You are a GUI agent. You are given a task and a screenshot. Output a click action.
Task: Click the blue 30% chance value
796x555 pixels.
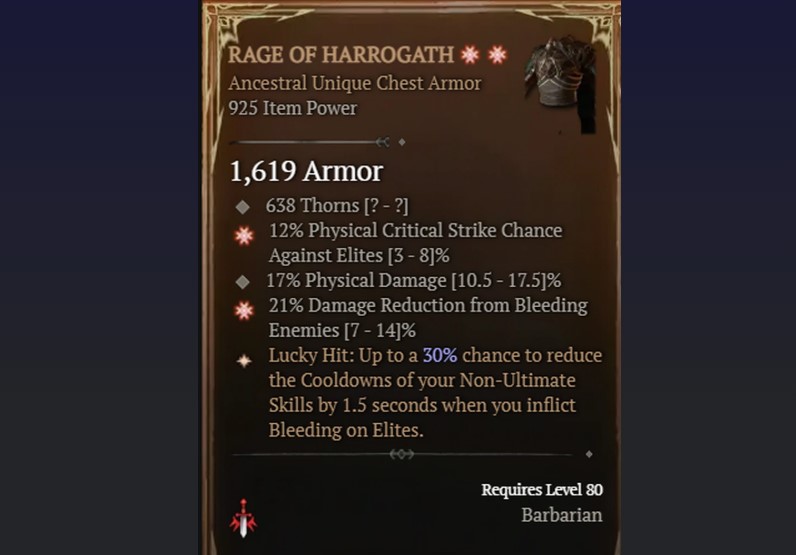(440, 355)
